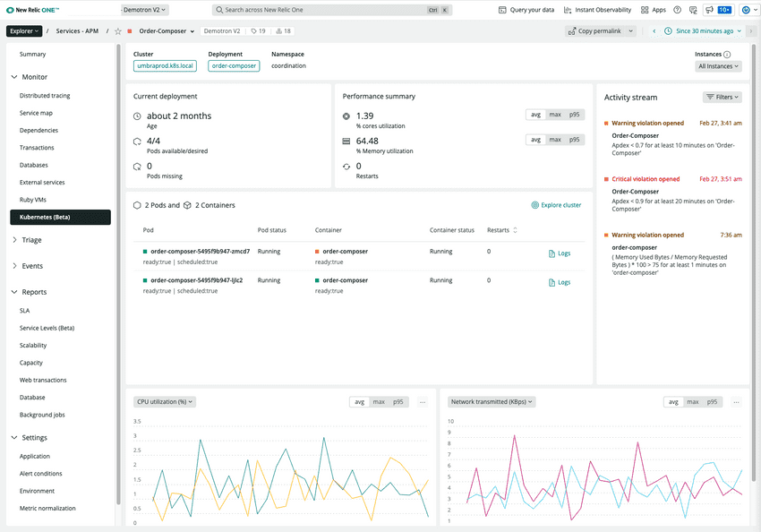Open Logs for pod order-composer-5495f9b947-zmcd7
This screenshot has height=532, width=761.
(559, 253)
